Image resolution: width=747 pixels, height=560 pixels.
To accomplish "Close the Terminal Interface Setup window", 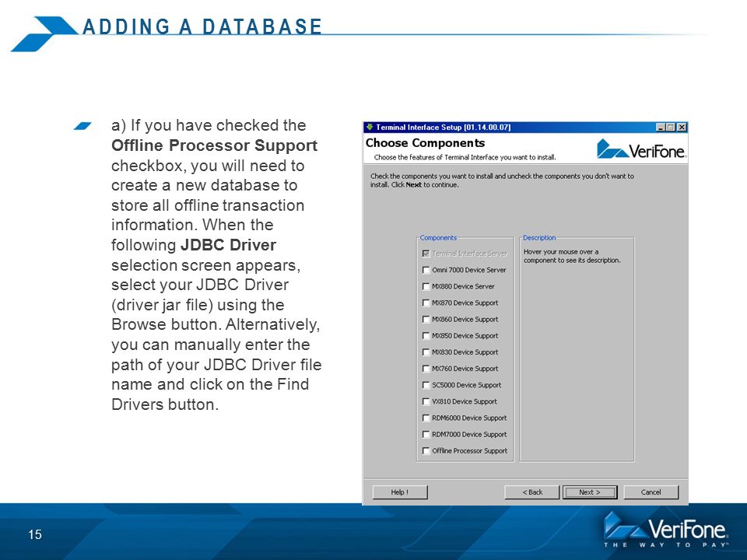I will click(682, 127).
